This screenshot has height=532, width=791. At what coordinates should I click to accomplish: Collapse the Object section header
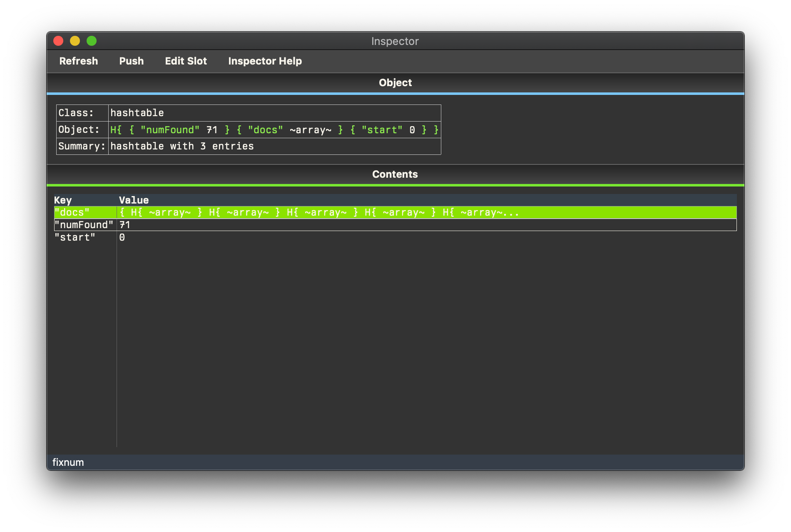click(395, 83)
